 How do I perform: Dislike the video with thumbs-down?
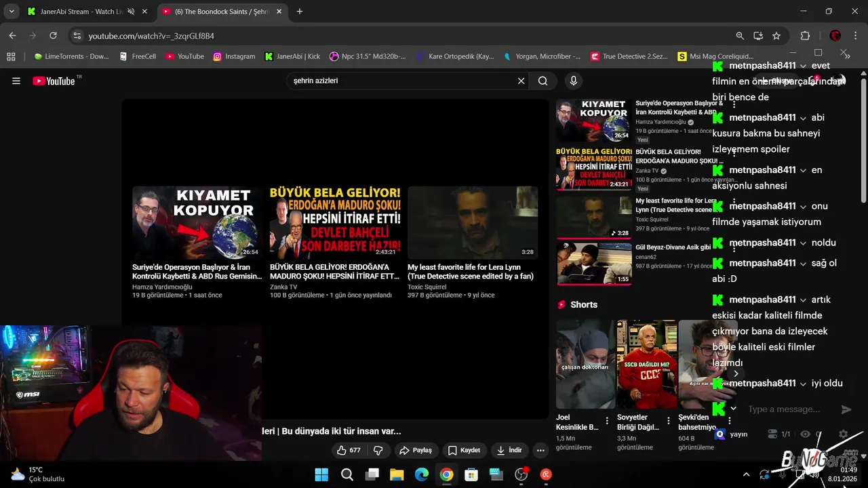(378, 450)
